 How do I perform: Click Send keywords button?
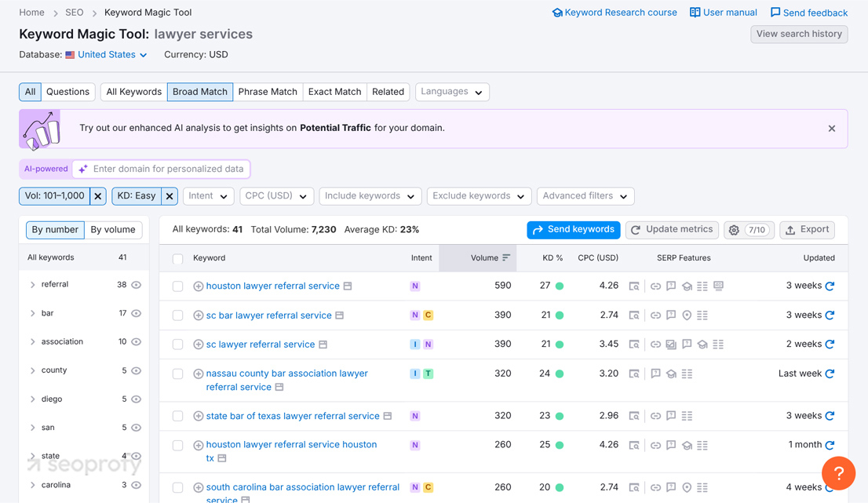pyautogui.click(x=574, y=230)
